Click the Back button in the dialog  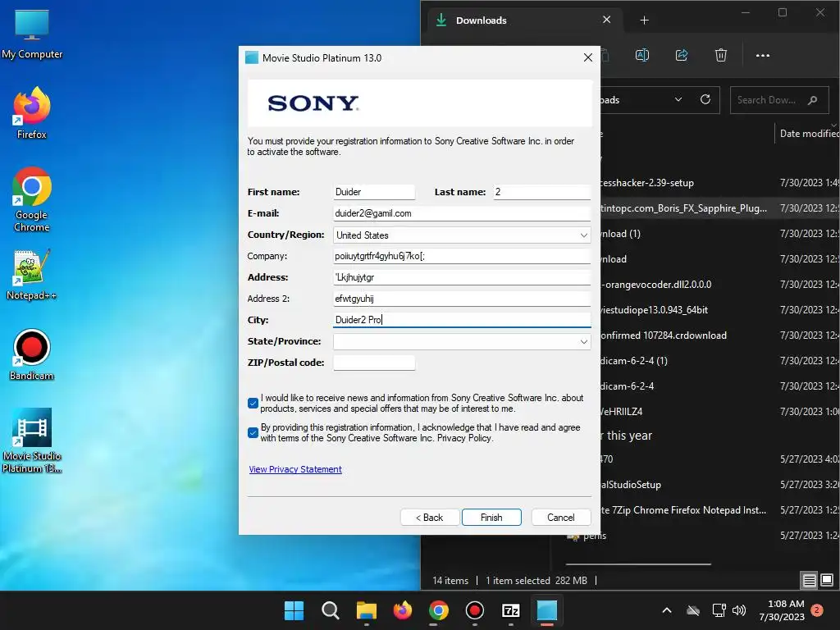430,518
